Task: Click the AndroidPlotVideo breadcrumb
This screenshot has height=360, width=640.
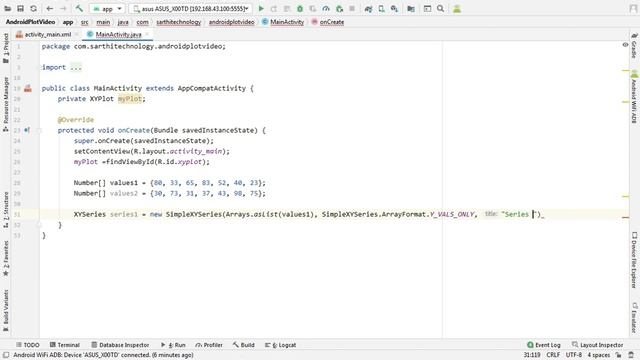Action: 30,22
